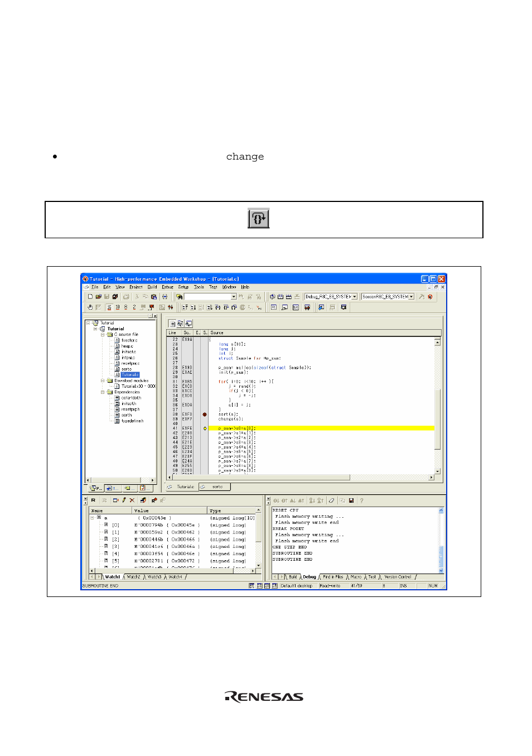Click the Build toolbar icon
Viewport: 532px width, 756px height.
coord(280,297)
